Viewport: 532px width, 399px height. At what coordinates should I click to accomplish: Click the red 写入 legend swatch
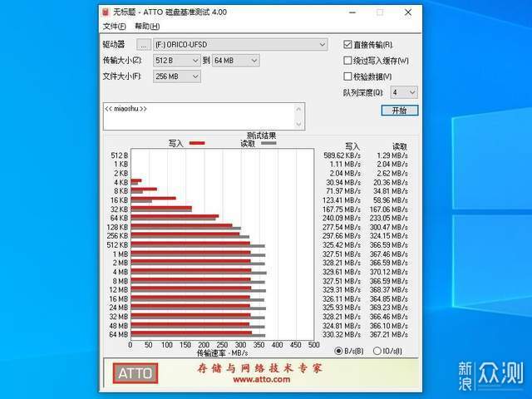pyautogui.click(x=197, y=143)
